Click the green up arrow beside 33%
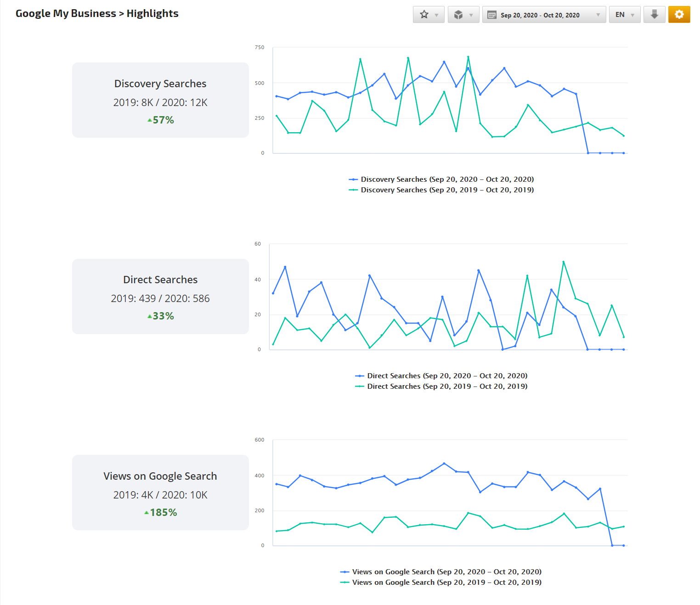700x605 pixels. click(x=149, y=316)
